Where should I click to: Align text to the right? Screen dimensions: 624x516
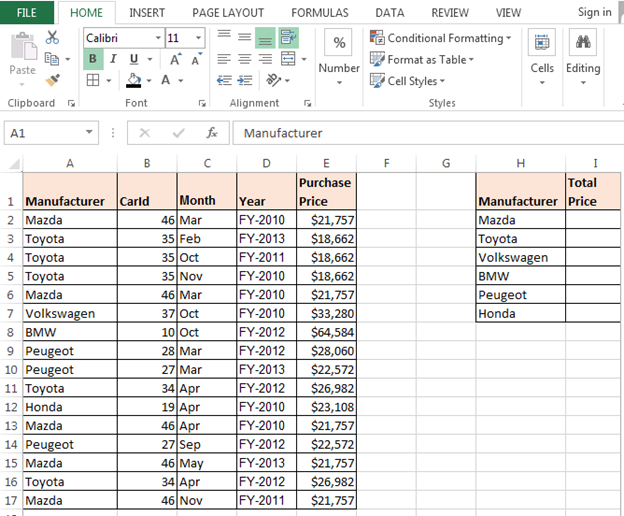pos(265,59)
